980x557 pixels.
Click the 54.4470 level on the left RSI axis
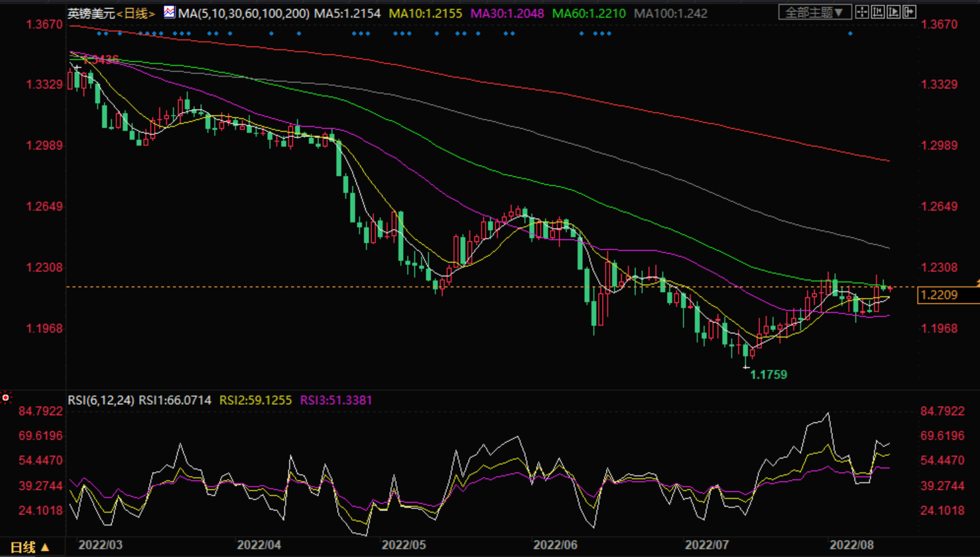pos(41,461)
